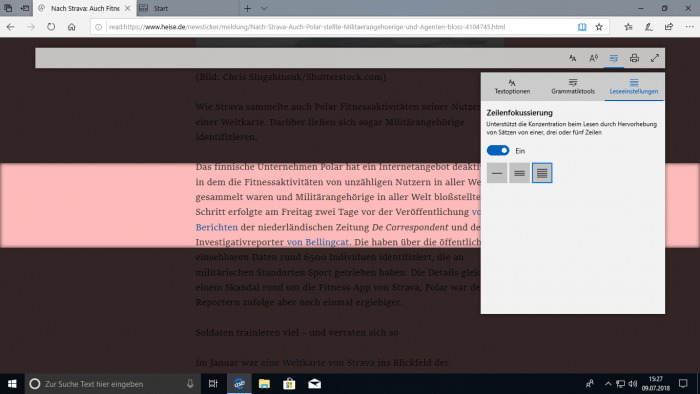Activate the microphone in the taskbar search
The image size is (700, 394).
pos(190,384)
